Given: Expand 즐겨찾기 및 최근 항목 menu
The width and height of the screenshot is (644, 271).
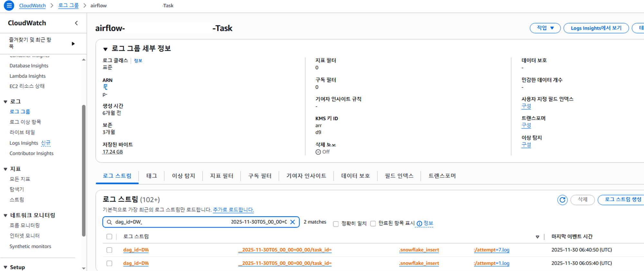Looking at the screenshot, I should pos(73,43).
